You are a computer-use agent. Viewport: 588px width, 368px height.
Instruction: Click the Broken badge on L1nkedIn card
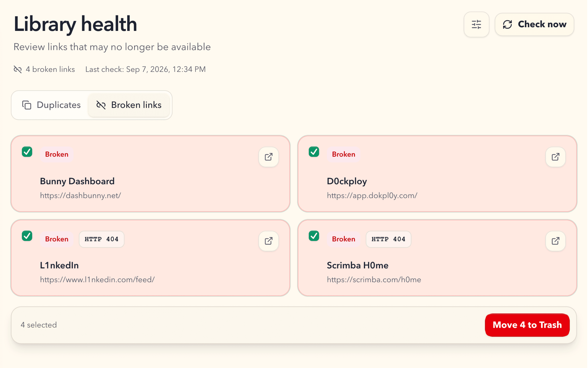[57, 239]
